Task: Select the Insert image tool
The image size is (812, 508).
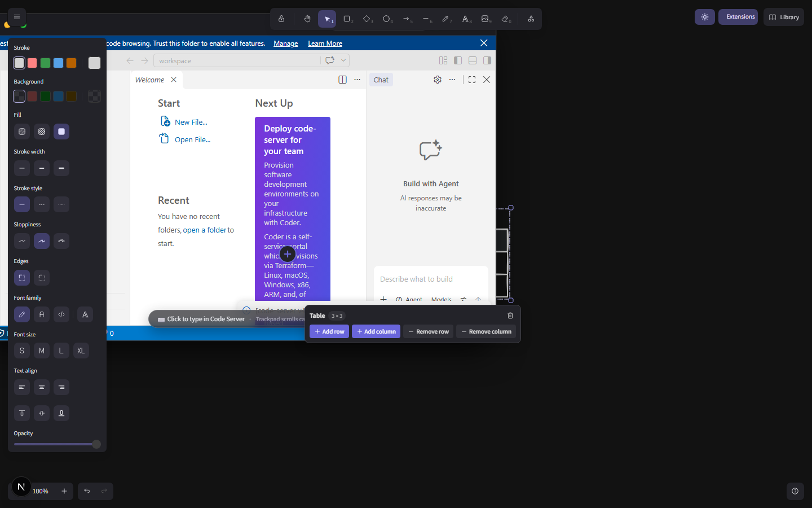Action: coord(486,19)
